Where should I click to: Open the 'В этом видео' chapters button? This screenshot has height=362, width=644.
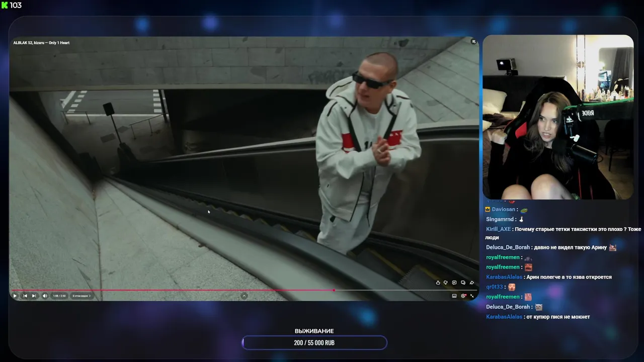coord(82,296)
